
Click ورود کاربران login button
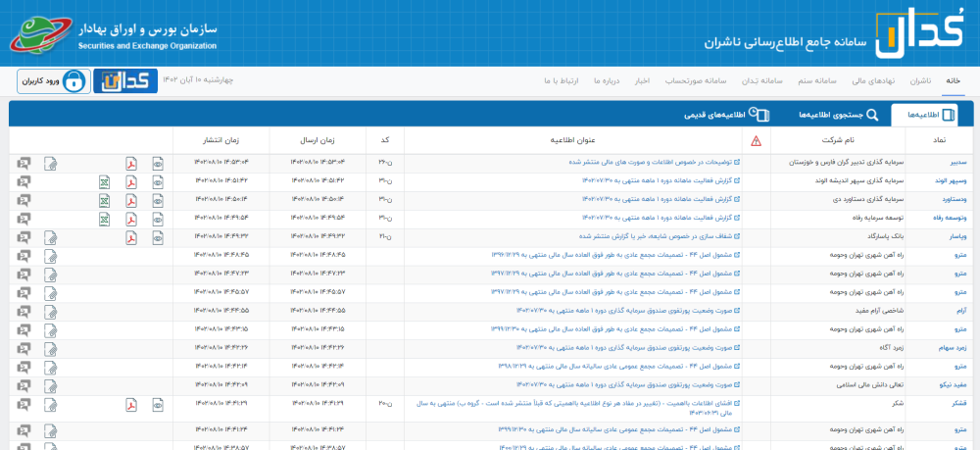click(54, 81)
